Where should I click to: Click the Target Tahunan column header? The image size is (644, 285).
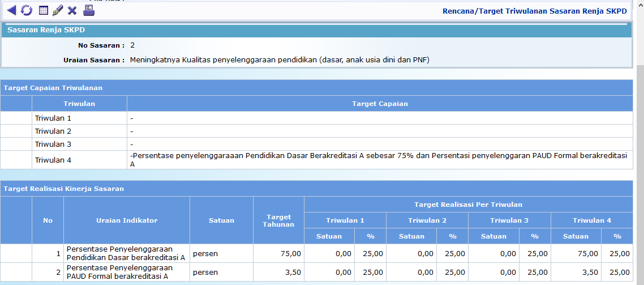(x=278, y=220)
